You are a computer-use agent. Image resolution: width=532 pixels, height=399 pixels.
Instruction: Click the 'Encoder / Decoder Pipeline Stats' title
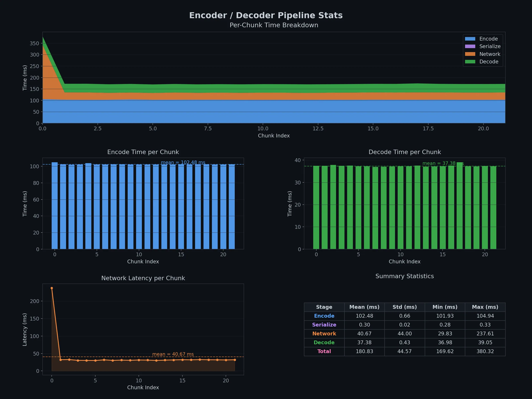(x=266, y=15)
